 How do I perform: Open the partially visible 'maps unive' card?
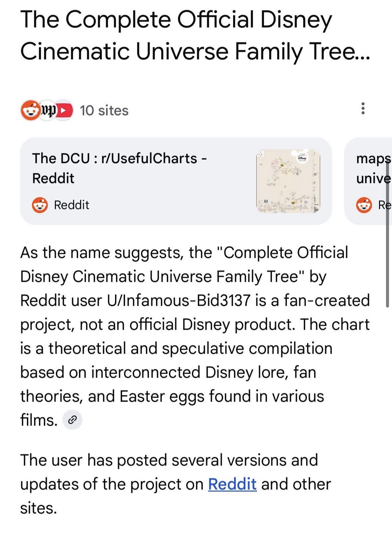[368, 181]
